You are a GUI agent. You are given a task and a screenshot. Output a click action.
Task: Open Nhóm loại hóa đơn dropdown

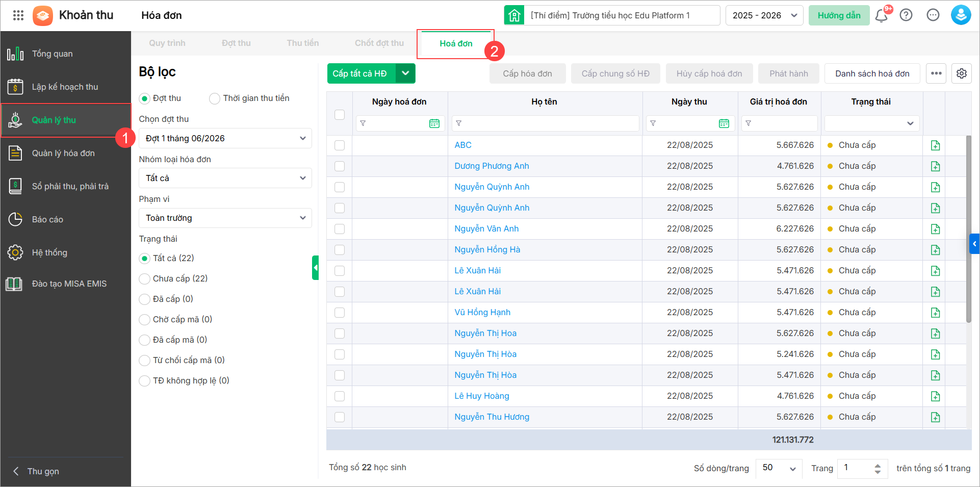225,178
